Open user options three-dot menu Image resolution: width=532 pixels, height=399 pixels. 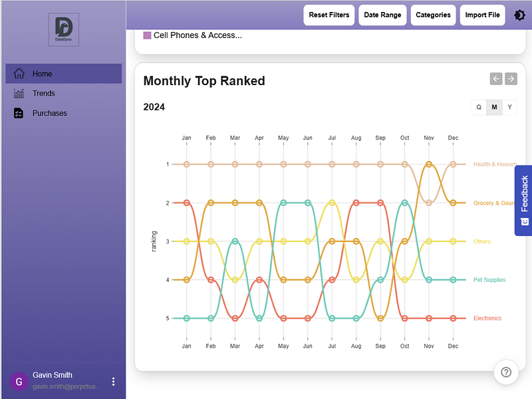coord(113,381)
